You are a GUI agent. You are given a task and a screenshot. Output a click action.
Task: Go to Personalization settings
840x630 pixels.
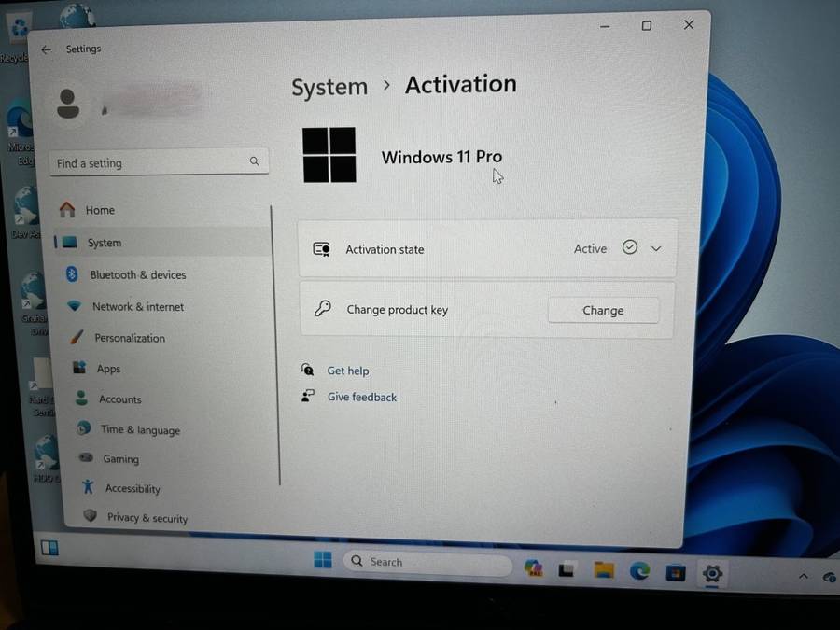pyautogui.click(x=129, y=339)
